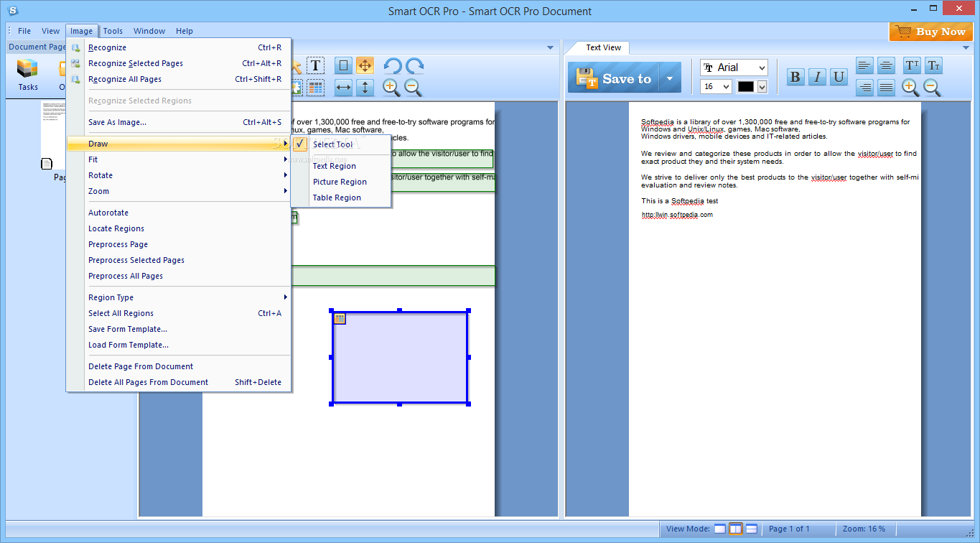This screenshot has height=543, width=980.
Task: Choose Locate Regions
Action: (x=178, y=228)
